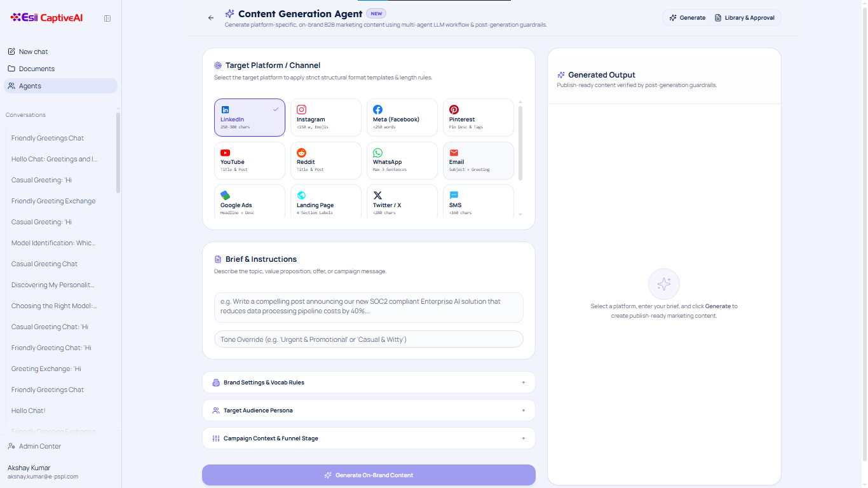Focus the Tone Override input field
The width and height of the screenshot is (868, 488).
pyautogui.click(x=369, y=339)
